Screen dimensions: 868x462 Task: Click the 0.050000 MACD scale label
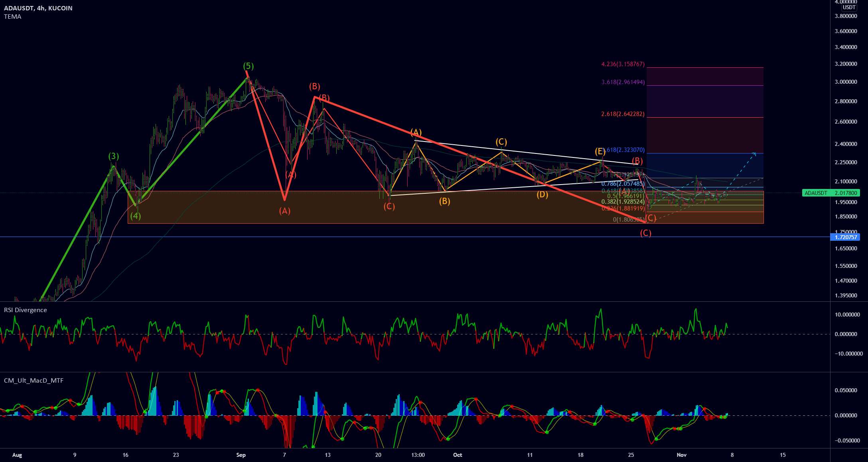pos(846,390)
